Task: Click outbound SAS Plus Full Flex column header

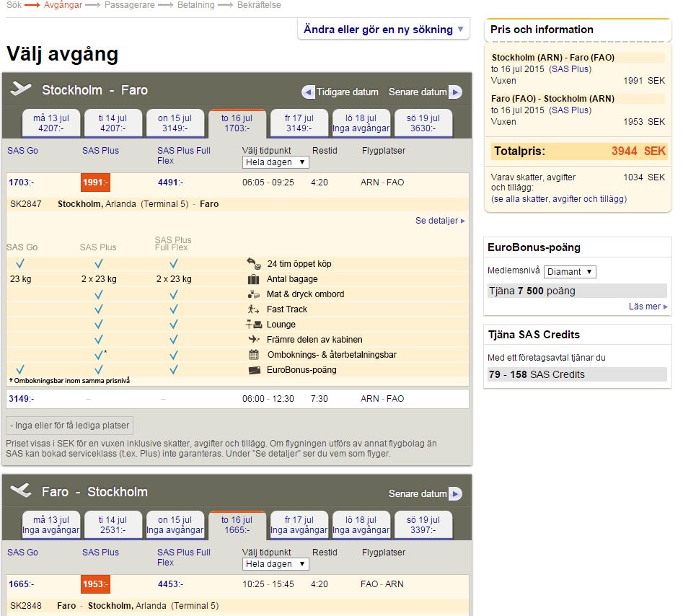Action: pos(184,156)
